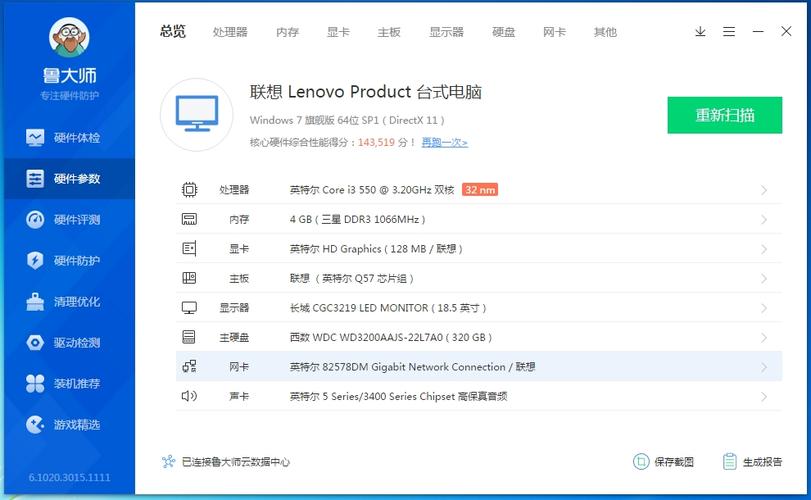Click the version number 6.1020.3015.1111
The image size is (811, 500).
[69, 477]
